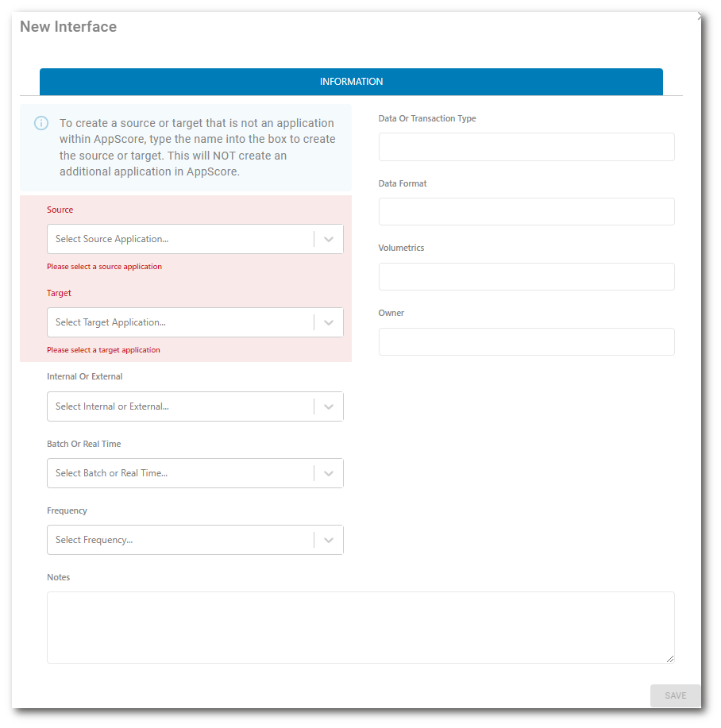This screenshot has height=728, width=721.
Task: Click the Data Or Transaction Type field
Action: tap(526, 147)
